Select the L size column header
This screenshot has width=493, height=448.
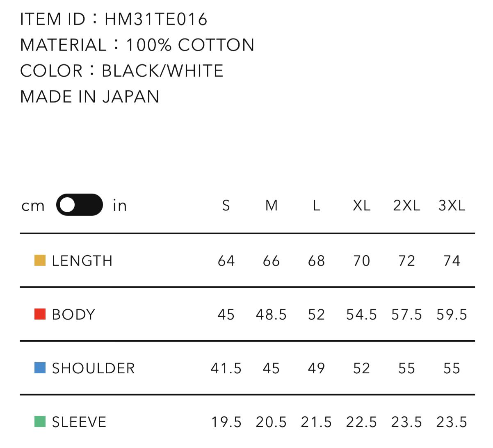[316, 205]
